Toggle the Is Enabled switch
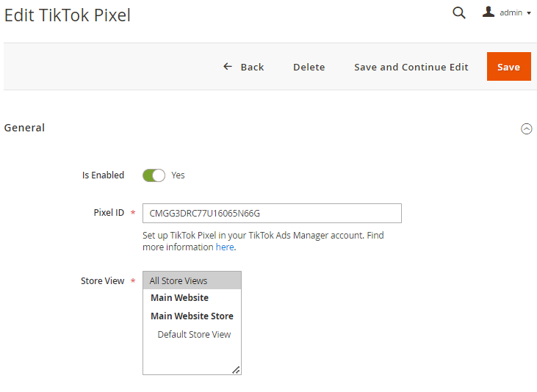 (x=154, y=175)
